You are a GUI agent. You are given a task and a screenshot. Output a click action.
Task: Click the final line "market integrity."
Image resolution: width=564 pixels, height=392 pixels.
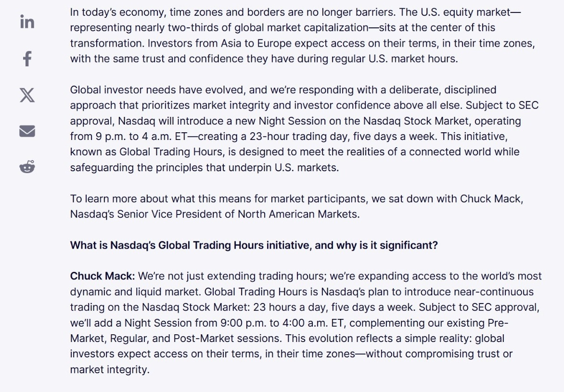pyautogui.click(x=110, y=370)
